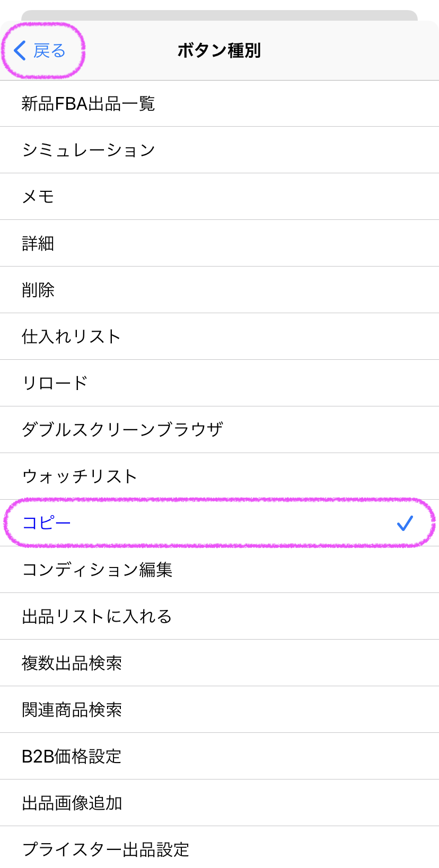Select the メモ option
Viewport: 439px width, 868px height.
click(x=38, y=197)
